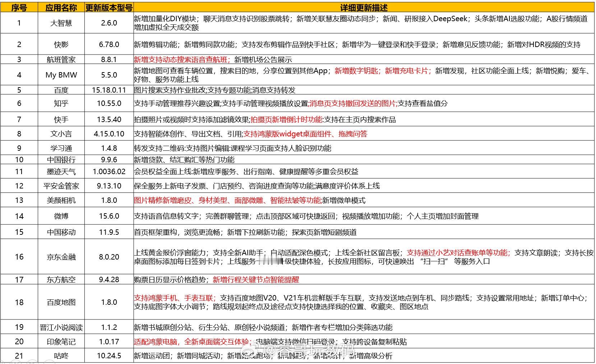Click version '15.6.0'
The image size is (596, 364).
(x=109, y=216)
